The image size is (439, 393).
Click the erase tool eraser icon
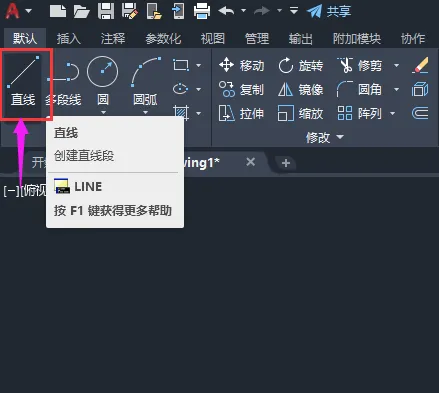420,65
